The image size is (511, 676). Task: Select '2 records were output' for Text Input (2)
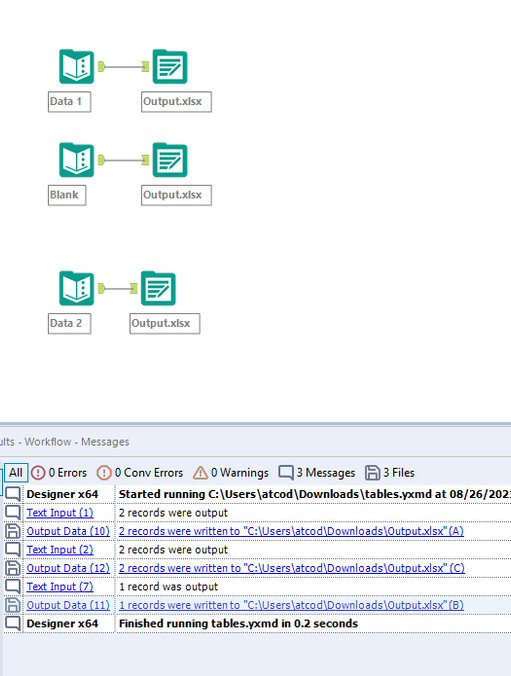[173, 550]
